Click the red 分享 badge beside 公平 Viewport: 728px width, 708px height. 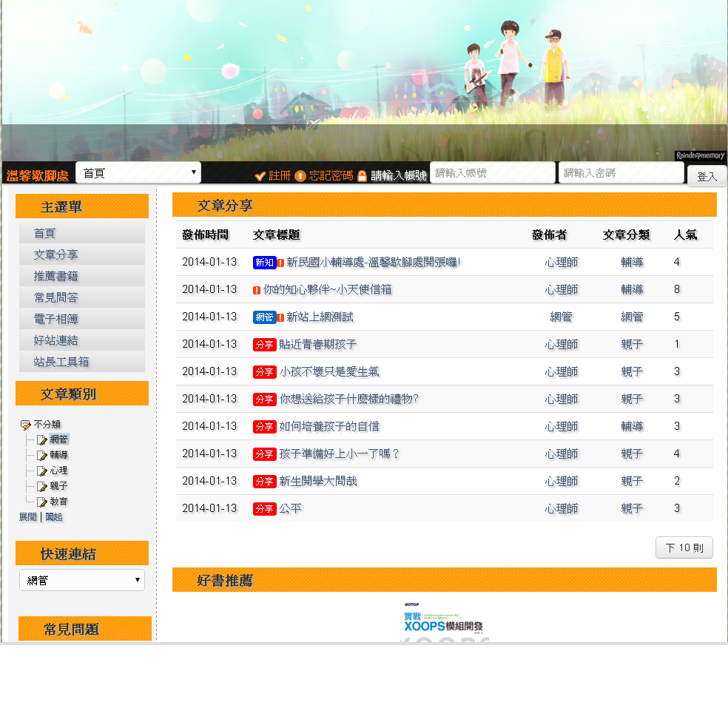pos(264,509)
